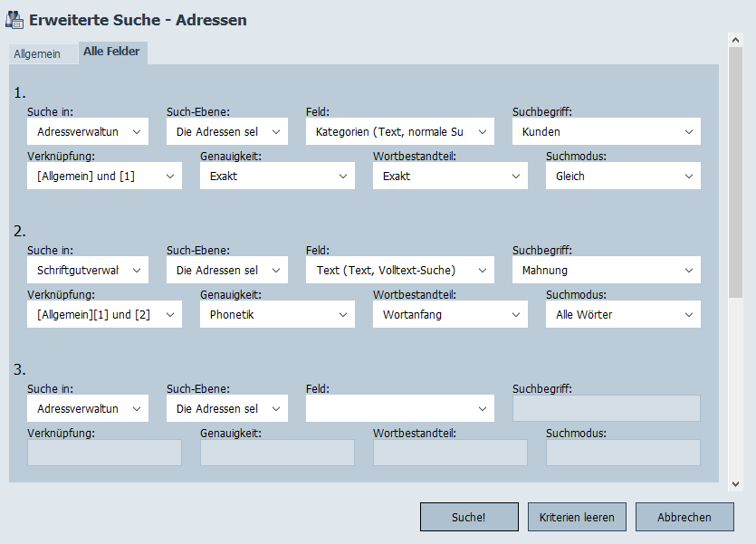Click the scrollbar down arrow
This screenshot has width=756, height=544.
[x=735, y=484]
